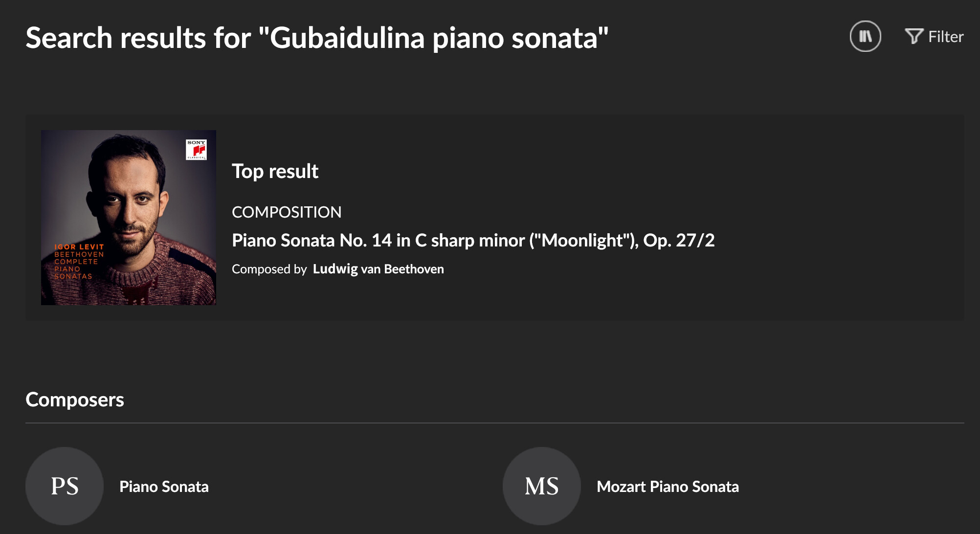Click the word "Gubaidulina" in the heading

coord(347,38)
